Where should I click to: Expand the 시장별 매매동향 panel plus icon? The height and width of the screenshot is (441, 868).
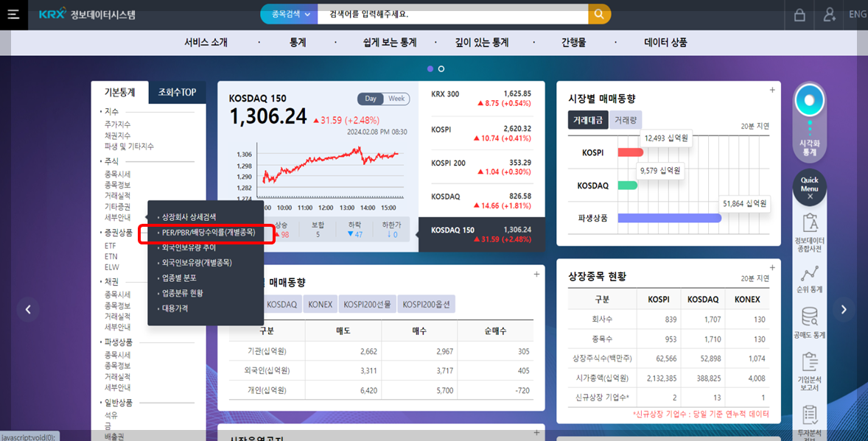point(772,91)
